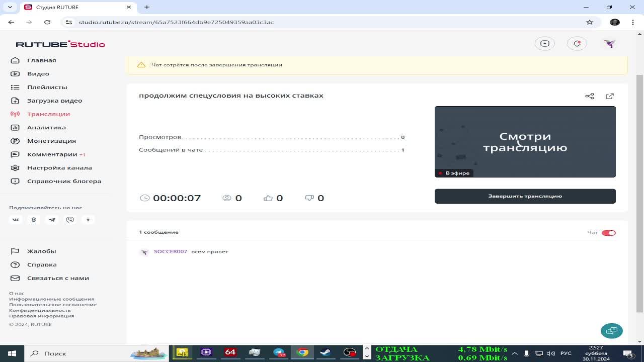This screenshot has height=362, width=644.
Task: Expand the tab search dropdown
Action: (x=10, y=7)
